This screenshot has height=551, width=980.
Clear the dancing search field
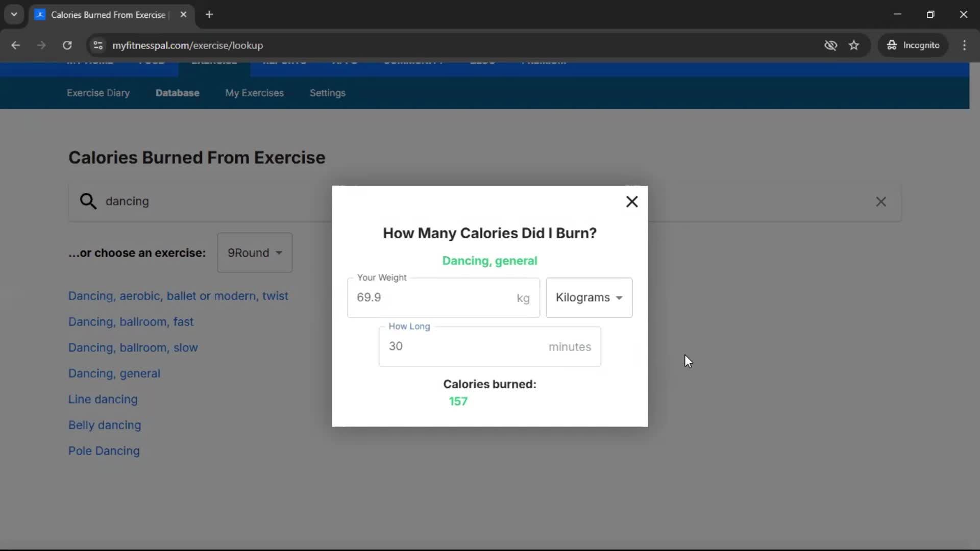[x=881, y=202]
